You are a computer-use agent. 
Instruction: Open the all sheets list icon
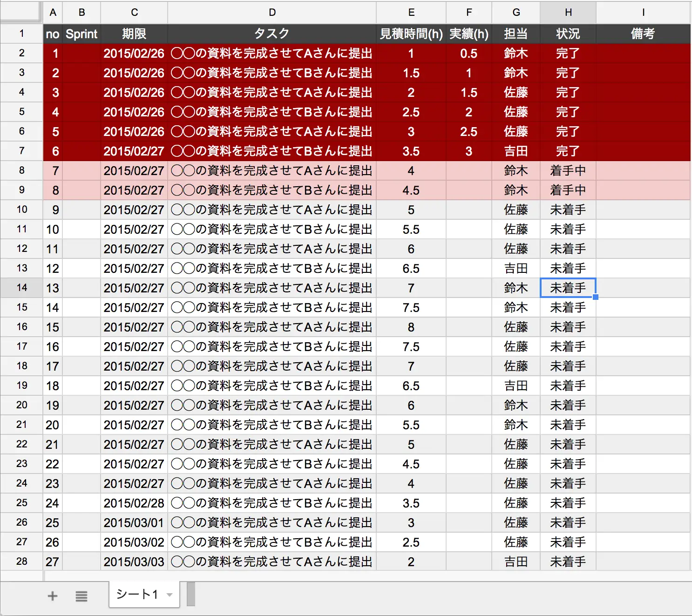(81, 596)
